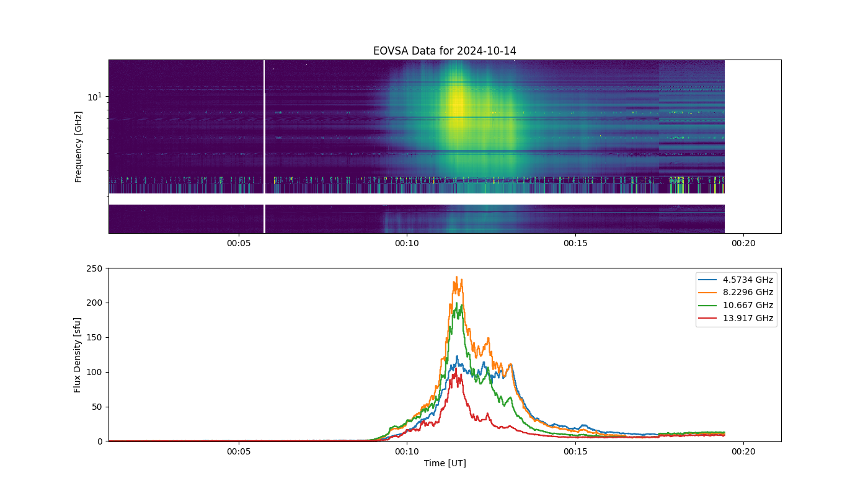Viewport: 868px width, 496px height.
Task: Click 00:15 tick label under the spectrogram
Action: click(575, 243)
